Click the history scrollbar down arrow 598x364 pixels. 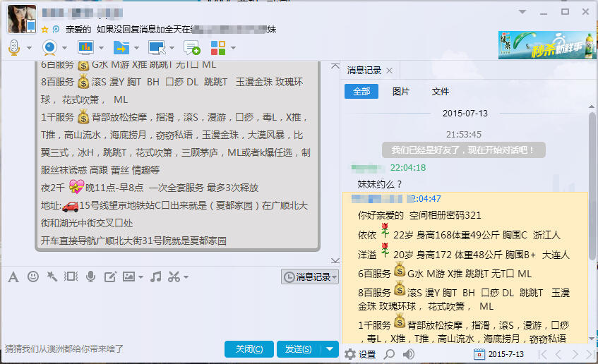[x=592, y=339]
